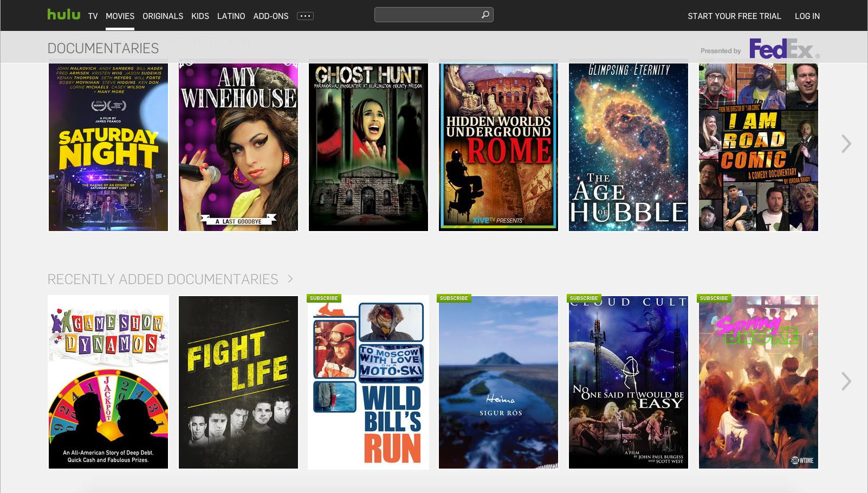Select the Fight Life poster
The width and height of the screenshot is (868, 493).
click(238, 382)
